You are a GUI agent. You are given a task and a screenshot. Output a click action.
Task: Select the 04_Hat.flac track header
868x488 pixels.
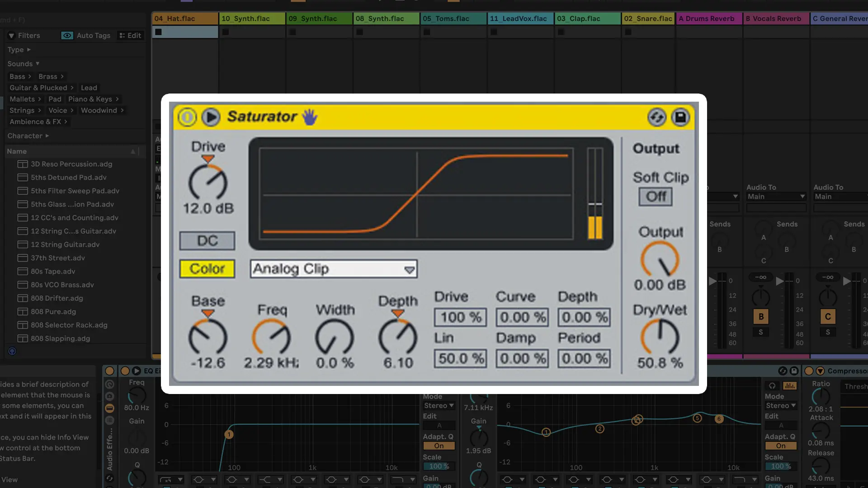pyautogui.click(x=185, y=19)
